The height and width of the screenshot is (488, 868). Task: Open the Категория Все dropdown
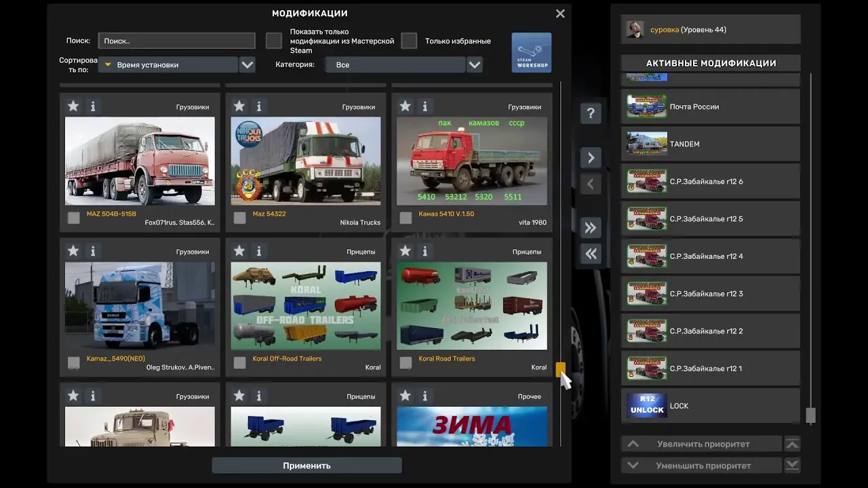[x=395, y=65]
